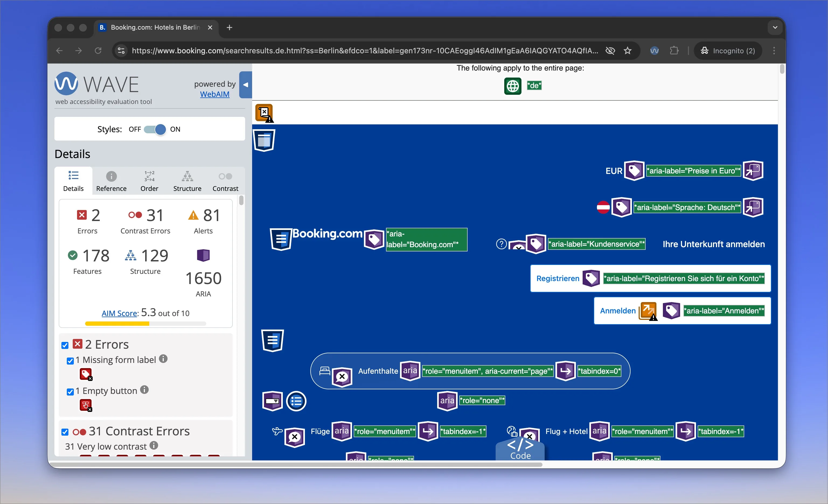828x504 pixels.
Task: Uncheck the 31 Contrast Errors checkbox
Action: click(x=65, y=432)
